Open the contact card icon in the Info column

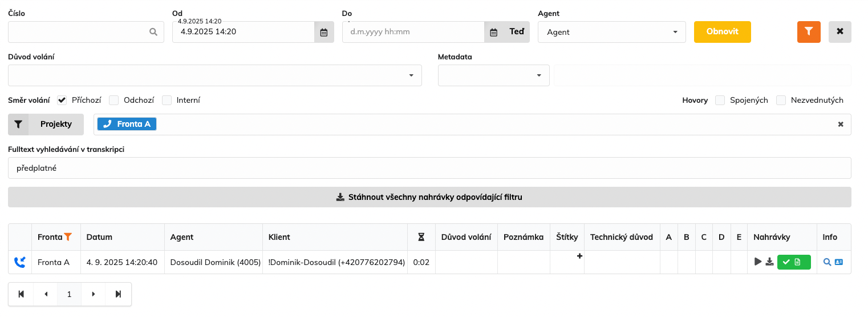click(x=839, y=262)
